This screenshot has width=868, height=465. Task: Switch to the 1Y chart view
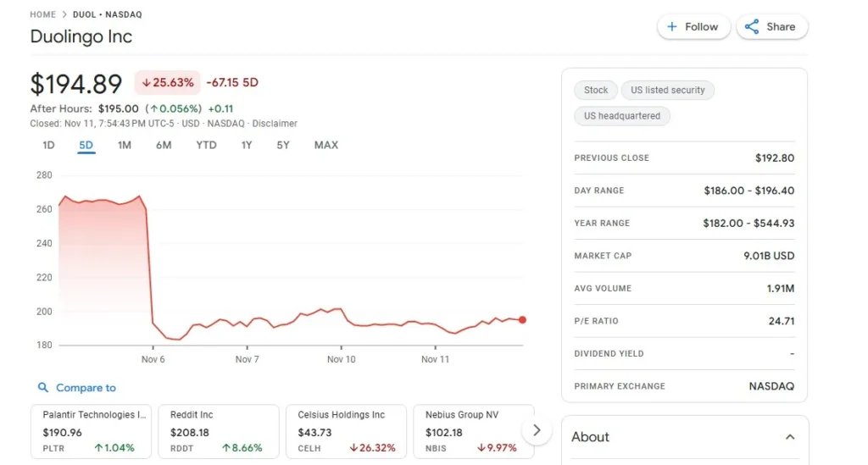pos(247,145)
